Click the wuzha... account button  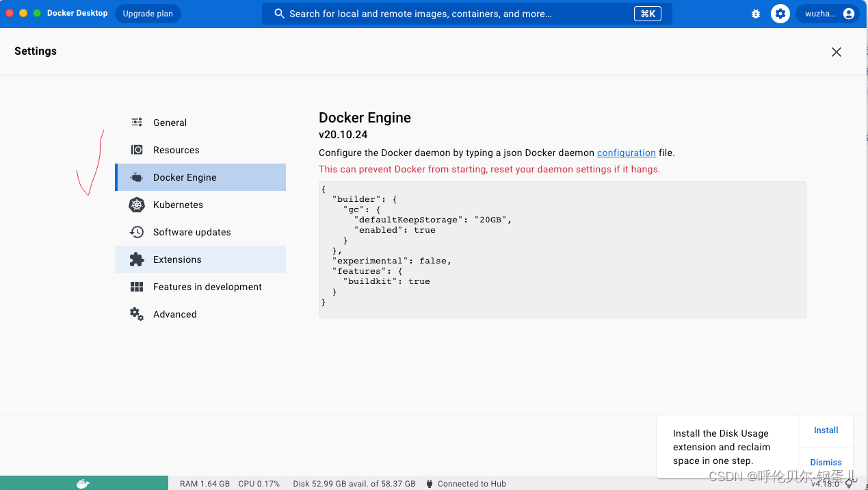pos(827,14)
